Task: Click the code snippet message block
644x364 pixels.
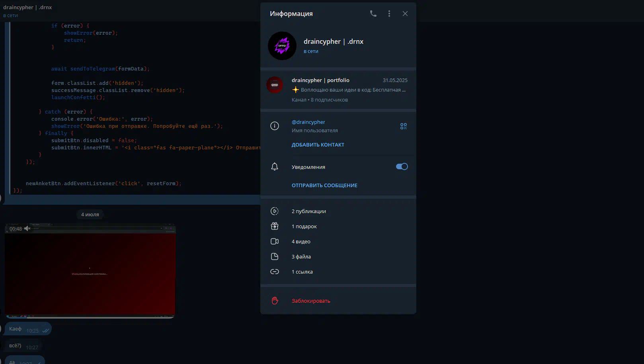Action: 133,108
